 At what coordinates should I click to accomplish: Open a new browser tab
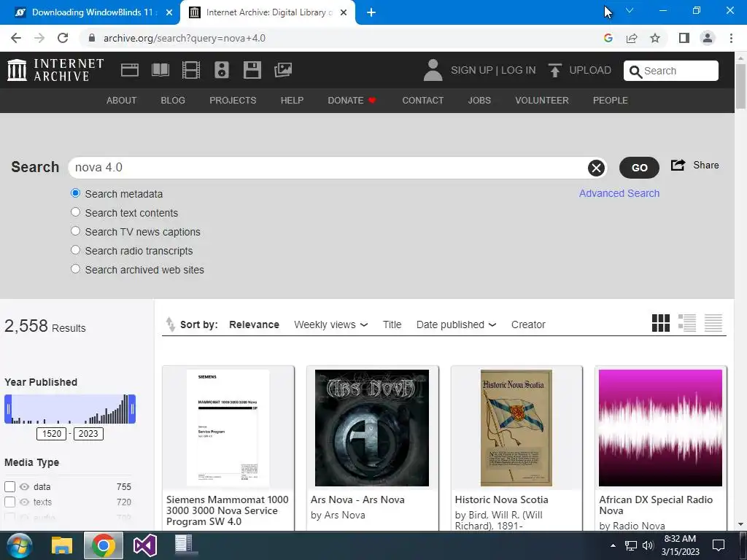pyautogui.click(x=371, y=12)
